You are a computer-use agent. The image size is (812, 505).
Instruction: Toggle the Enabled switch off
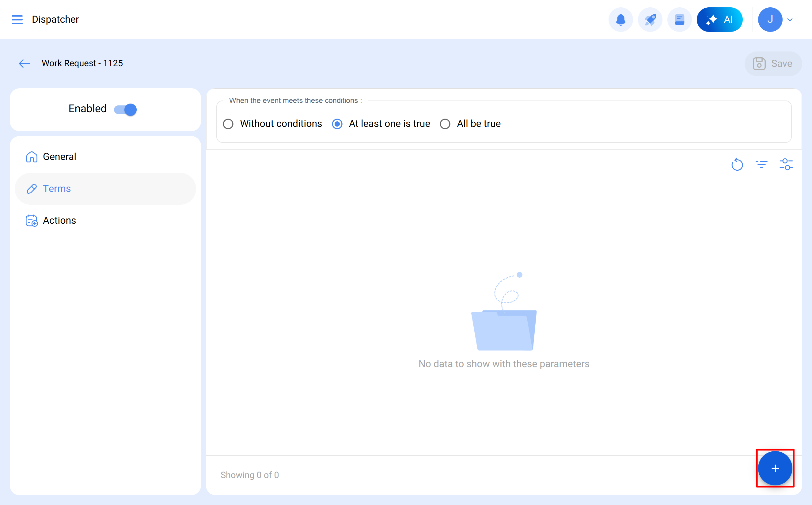[x=125, y=109]
